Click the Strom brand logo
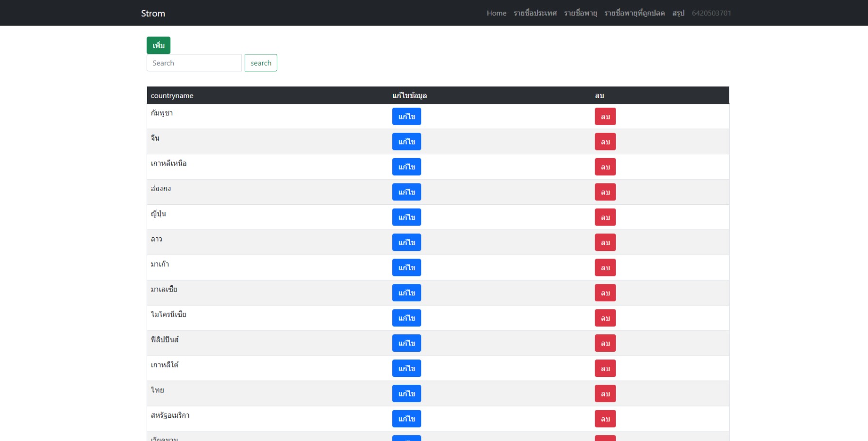The height and width of the screenshot is (441, 868). (x=152, y=13)
